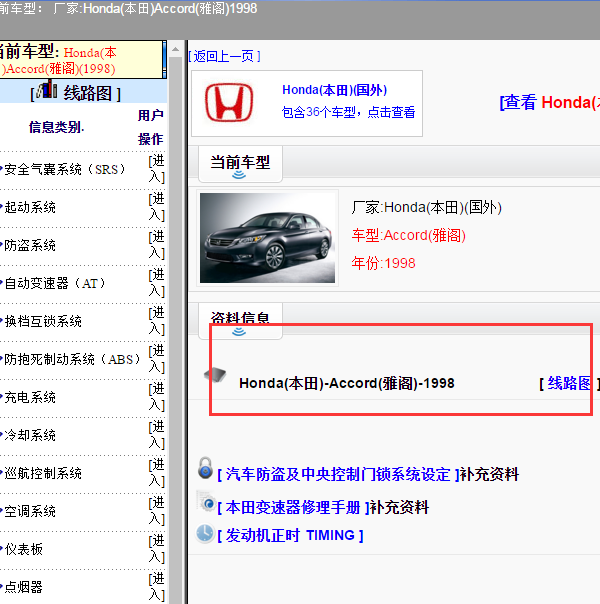Enter 巡航控制系统 via 进入
This screenshot has height=604, width=600.
click(x=156, y=473)
